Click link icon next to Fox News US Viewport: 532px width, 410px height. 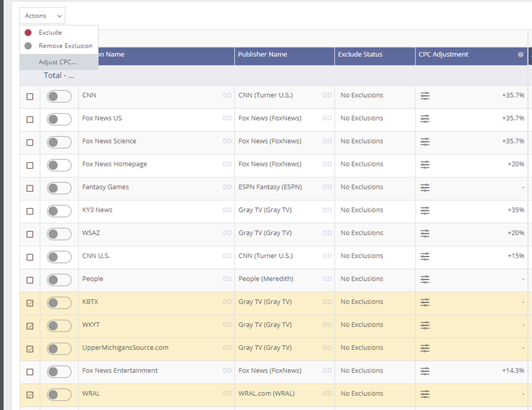227,118
